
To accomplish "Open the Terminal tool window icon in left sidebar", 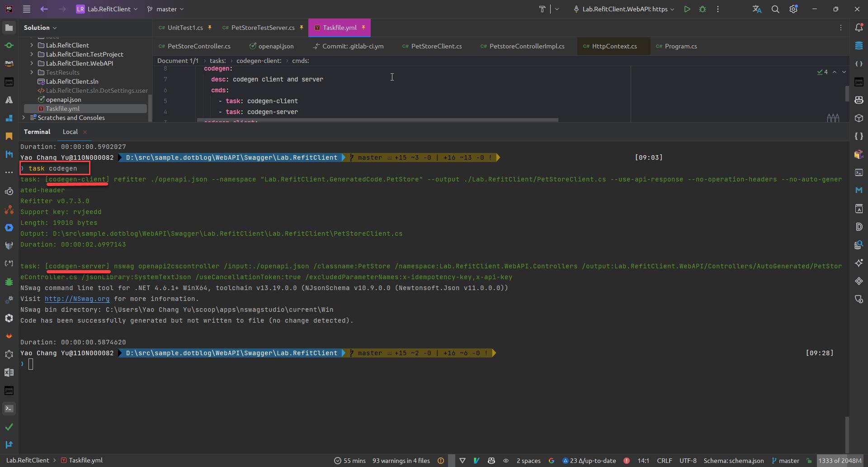I will click(9, 409).
